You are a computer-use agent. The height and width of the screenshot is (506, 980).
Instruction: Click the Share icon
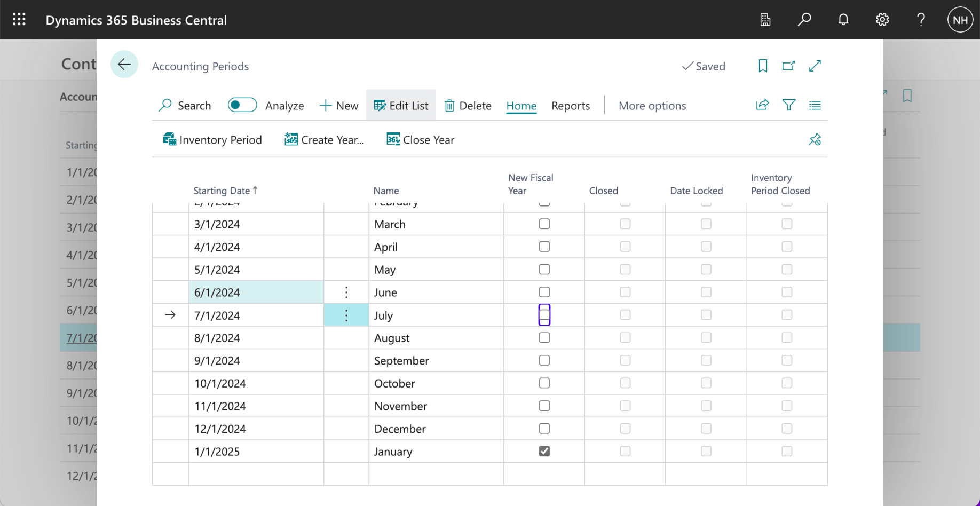point(762,105)
